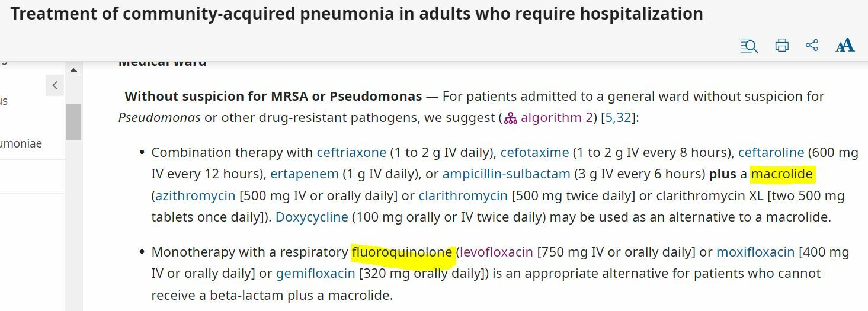The height and width of the screenshot is (311, 868).
Task: Open the font size adjustment icon
Action: point(845,46)
